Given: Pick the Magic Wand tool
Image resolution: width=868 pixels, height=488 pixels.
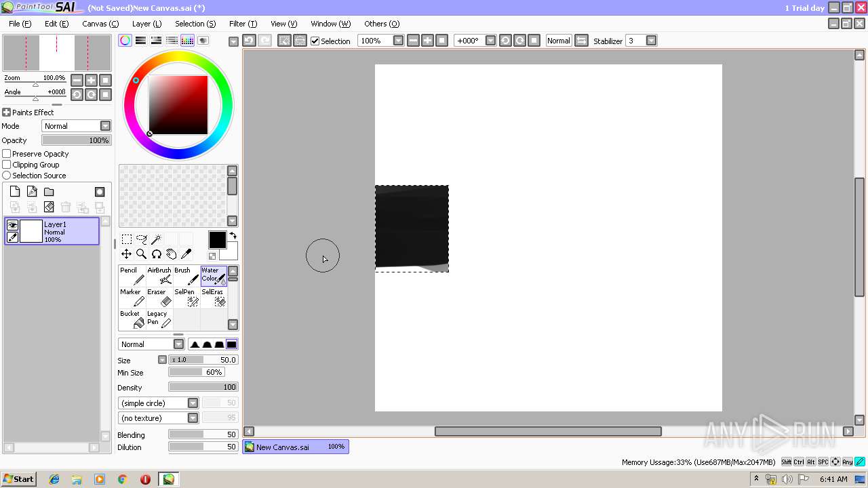Looking at the screenshot, I should (x=157, y=239).
